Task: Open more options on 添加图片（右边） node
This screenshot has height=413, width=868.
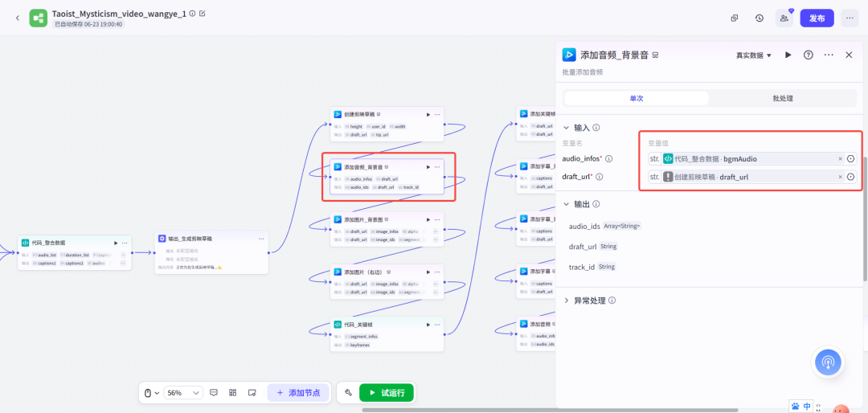Action: point(437,272)
